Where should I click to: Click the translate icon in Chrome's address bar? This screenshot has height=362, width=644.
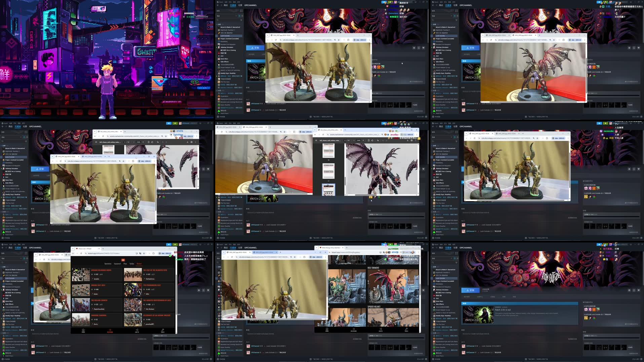pos(140,253)
